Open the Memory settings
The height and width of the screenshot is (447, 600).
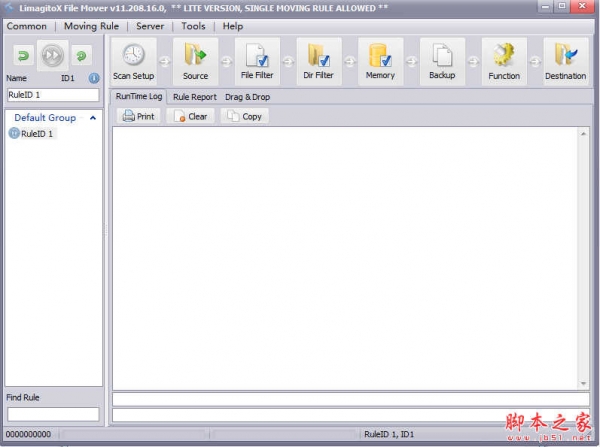pyautogui.click(x=380, y=61)
